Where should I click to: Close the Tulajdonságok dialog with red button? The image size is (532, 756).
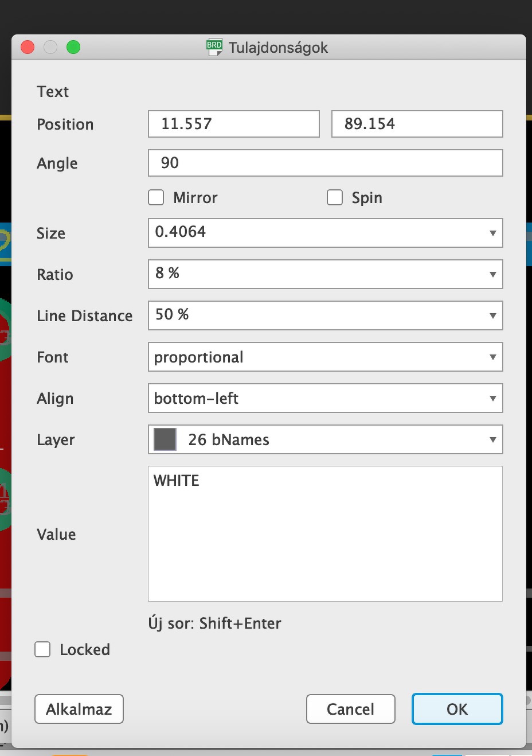pyautogui.click(x=28, y=47)
